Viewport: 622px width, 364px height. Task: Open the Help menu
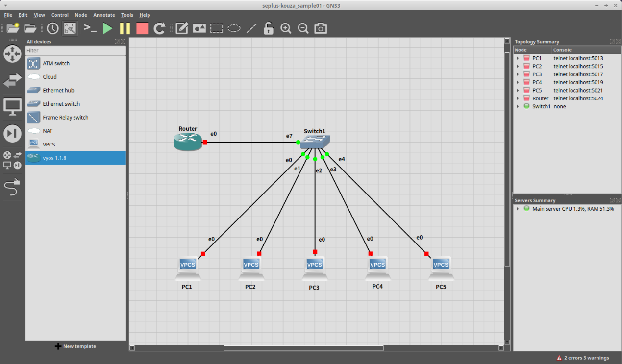(x=145, y=15)
